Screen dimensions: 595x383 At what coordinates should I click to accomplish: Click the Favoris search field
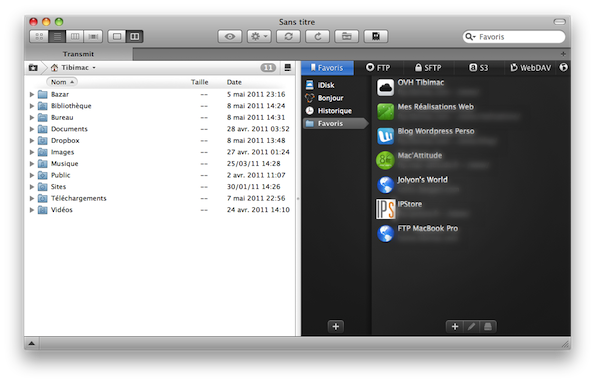pyautogui.click(x=514, y=36)
